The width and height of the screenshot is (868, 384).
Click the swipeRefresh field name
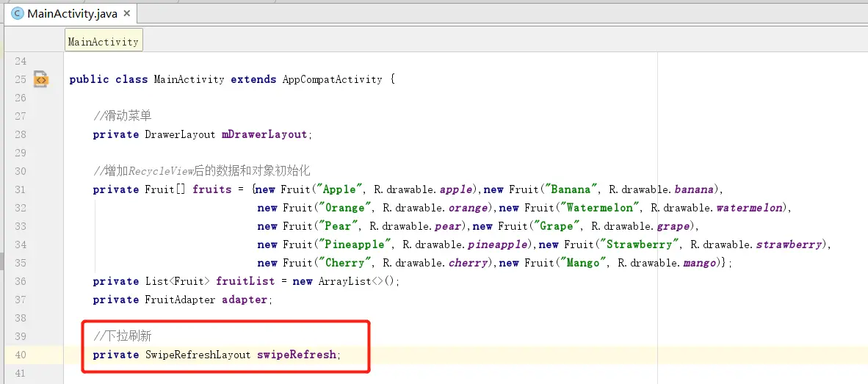(x=297, y=355)
